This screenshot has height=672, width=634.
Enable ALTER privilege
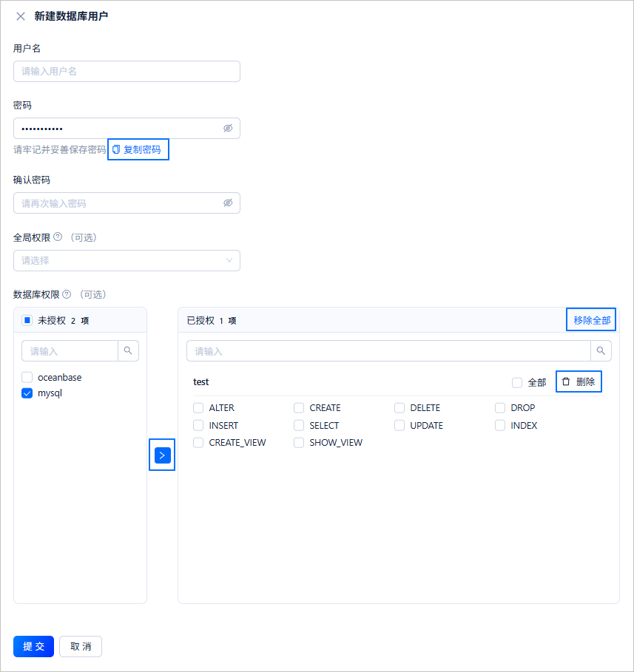coord(198,407)
